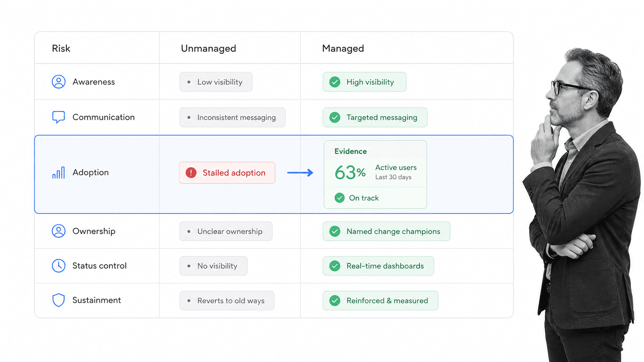The height and width of the screenshot is (362, 644).
Task: Click the Adoption row label
Action: pos(91,173)
